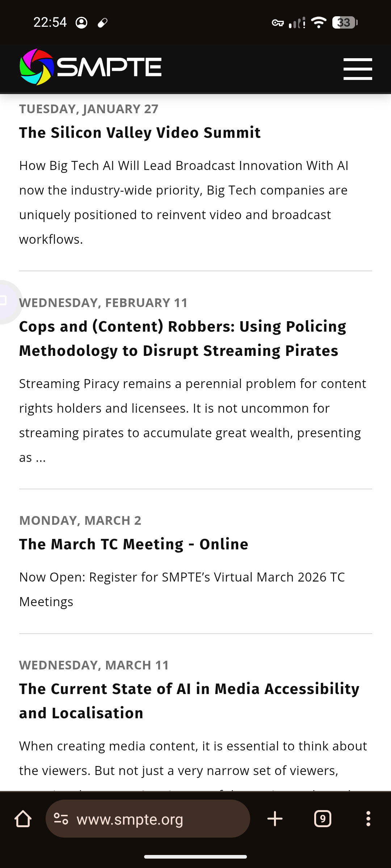
Task: Open a new tab with the plus icon
Action: 274,819
